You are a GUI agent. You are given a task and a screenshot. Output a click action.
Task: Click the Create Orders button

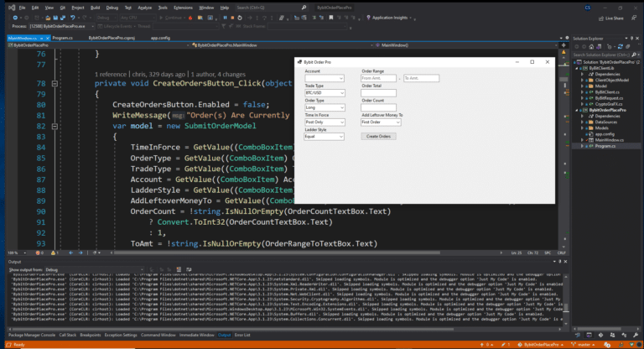coord(378,137)
